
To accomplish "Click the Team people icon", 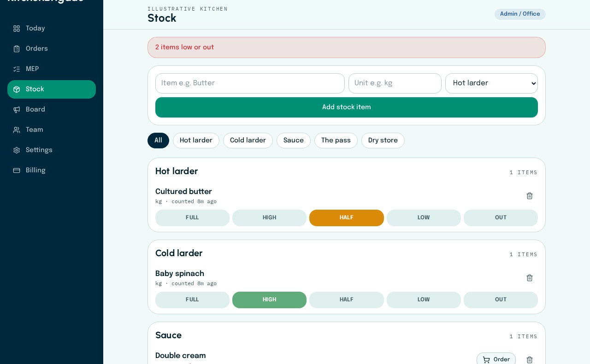I will (x=17, y=130).
